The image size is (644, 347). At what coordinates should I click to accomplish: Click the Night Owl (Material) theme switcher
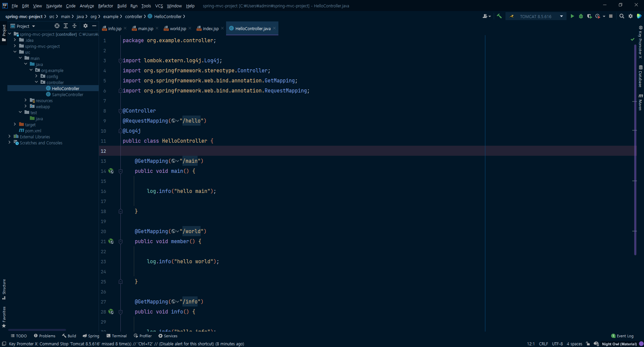click(619, 344)
